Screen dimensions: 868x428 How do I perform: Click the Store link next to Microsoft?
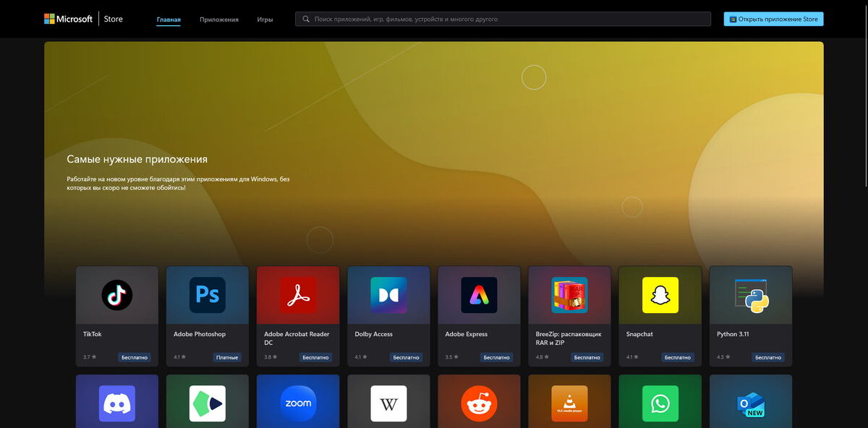click(x=113, y=19)
